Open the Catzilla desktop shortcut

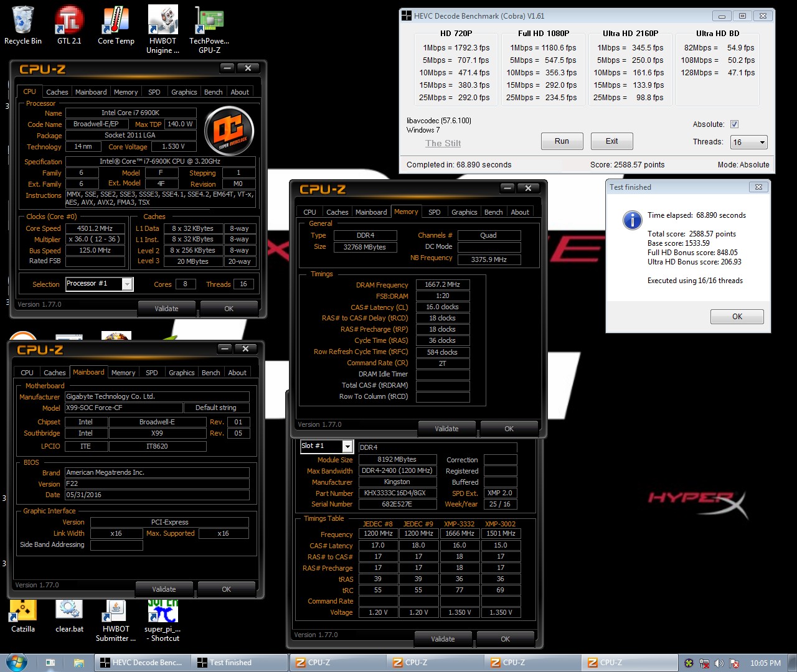pyautogui.click(x=23, y=617)
